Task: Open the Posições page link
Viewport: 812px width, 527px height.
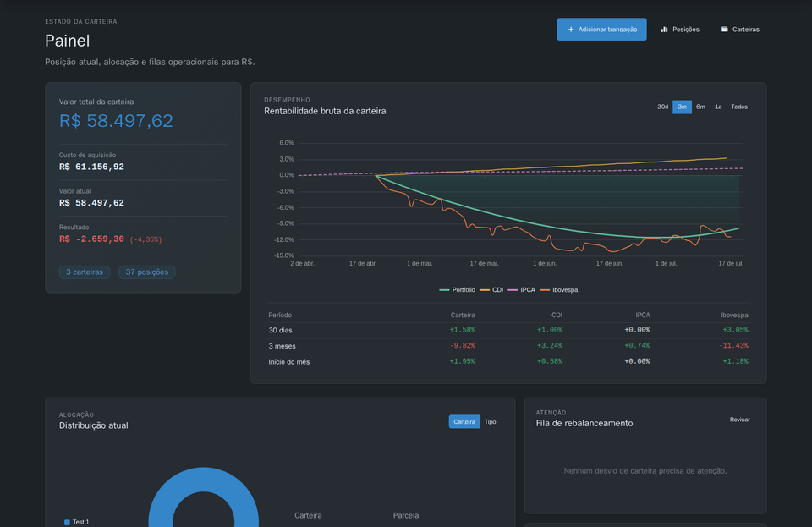Action: click(680, 30)
